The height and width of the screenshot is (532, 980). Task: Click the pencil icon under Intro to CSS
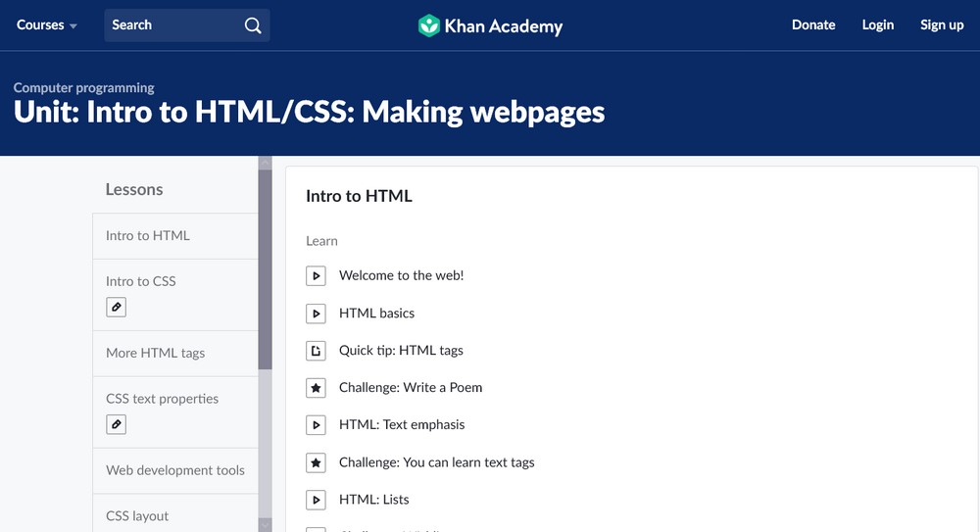(117, 307)
